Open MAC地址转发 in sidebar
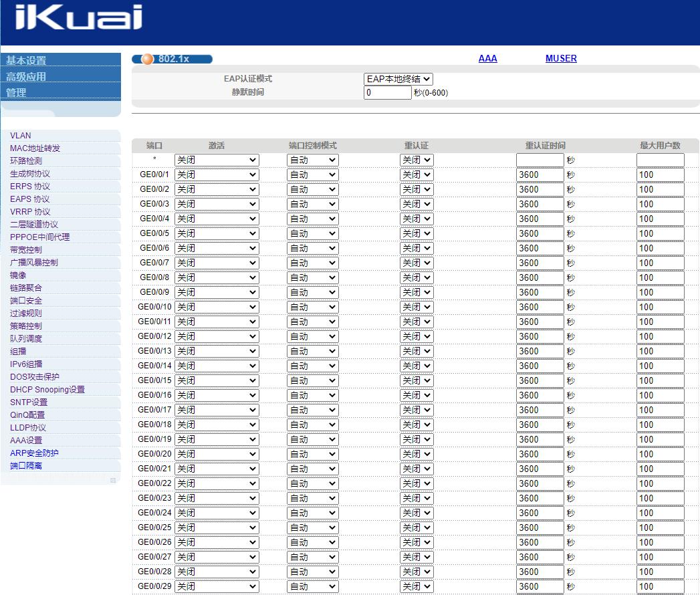The height and width of the screenshot is (595, 700). [35, 148]
